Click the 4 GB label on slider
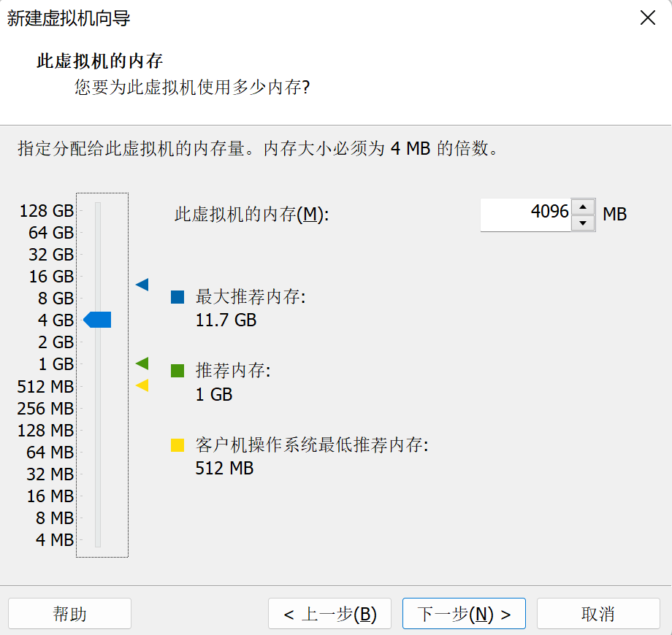672x635 pixels. [x=56, y=320]
